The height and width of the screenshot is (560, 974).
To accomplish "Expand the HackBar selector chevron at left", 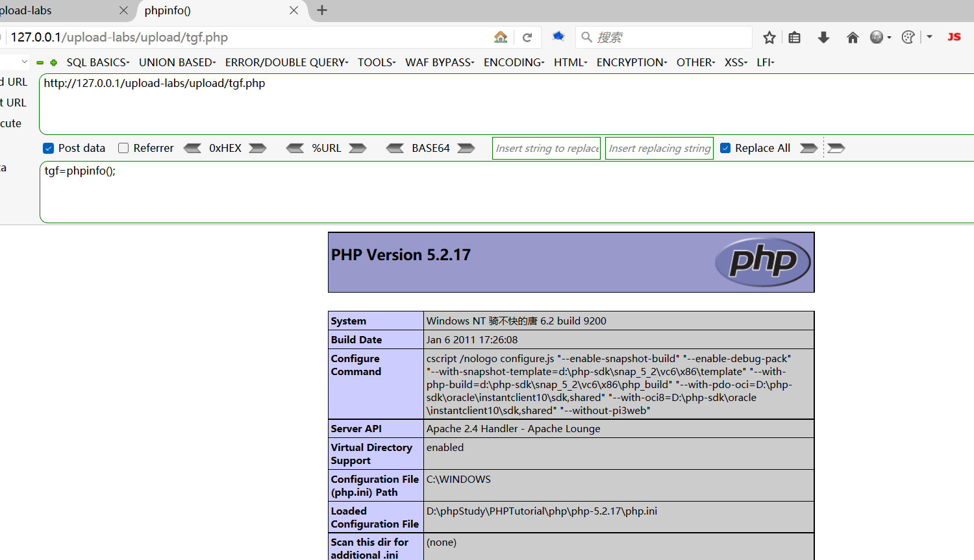I will pos(25,62).
